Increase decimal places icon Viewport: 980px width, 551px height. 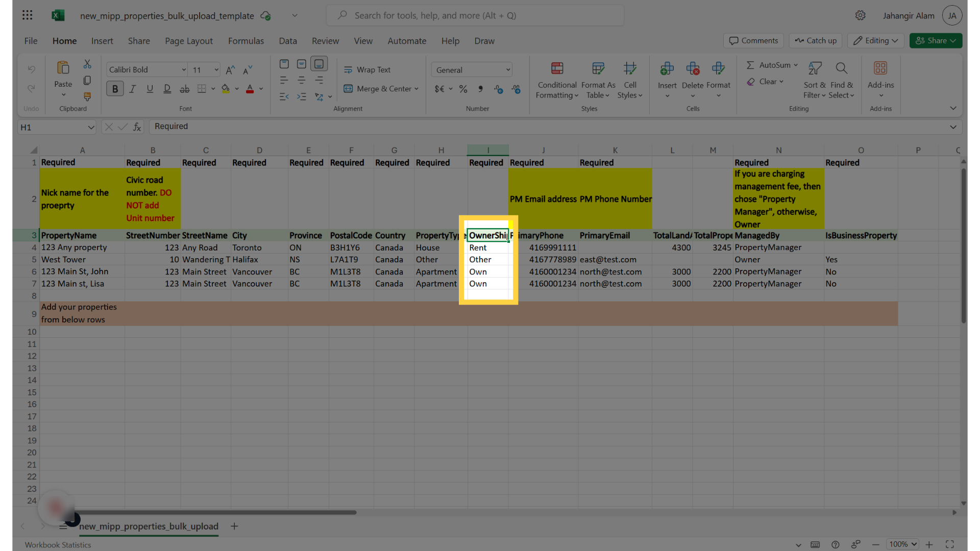pos(499,89)
